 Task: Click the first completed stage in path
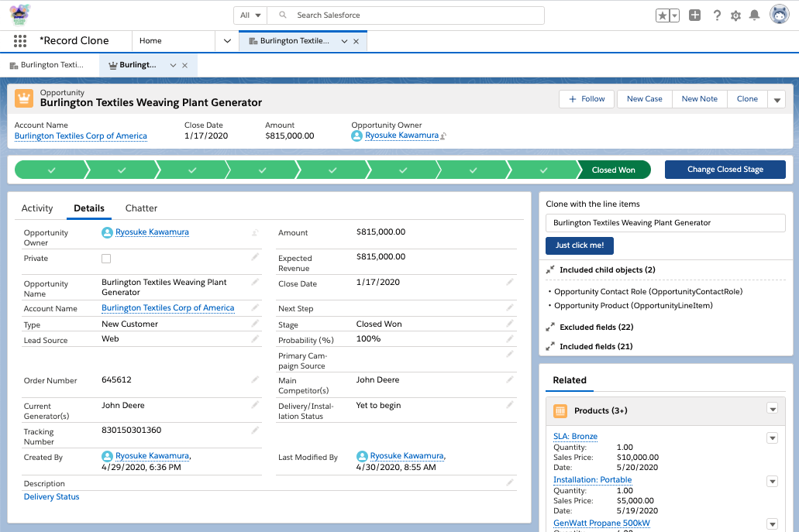coord(51,170)
